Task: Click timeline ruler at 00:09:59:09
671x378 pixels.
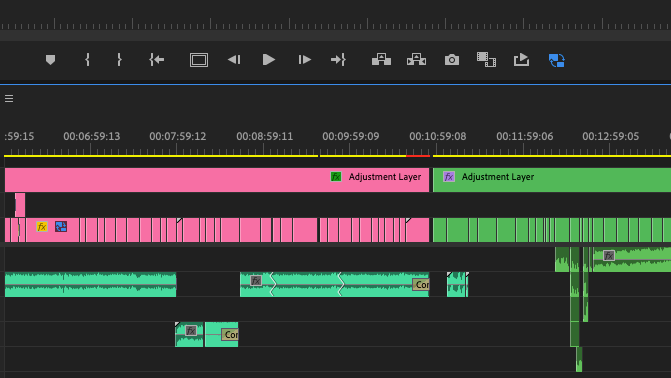Action: (x=350, y=137)
